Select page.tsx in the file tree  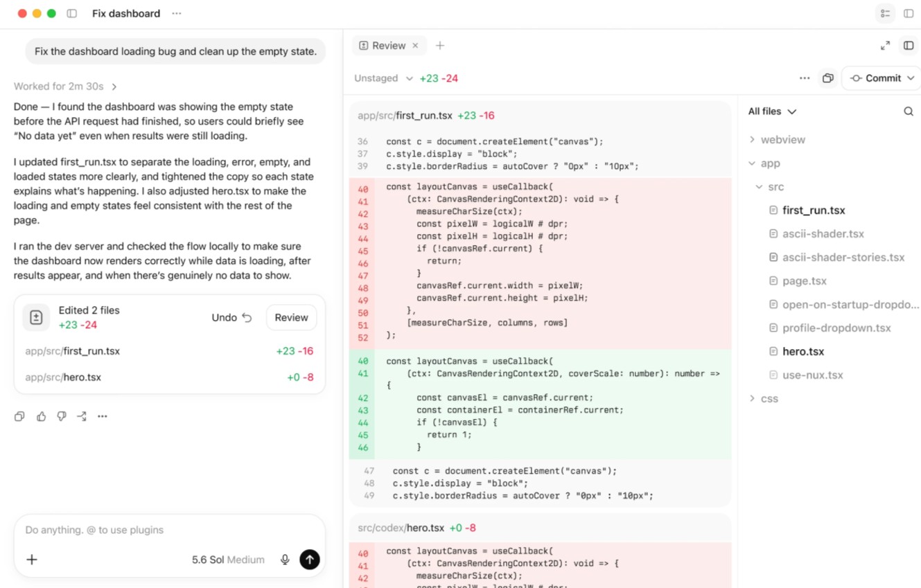(x=804, y=281)
